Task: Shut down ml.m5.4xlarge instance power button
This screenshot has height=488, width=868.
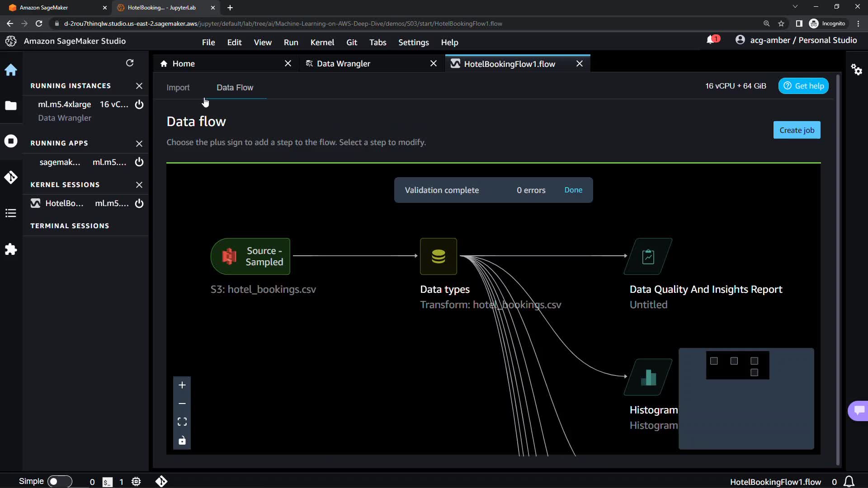Action: point(139,104)
